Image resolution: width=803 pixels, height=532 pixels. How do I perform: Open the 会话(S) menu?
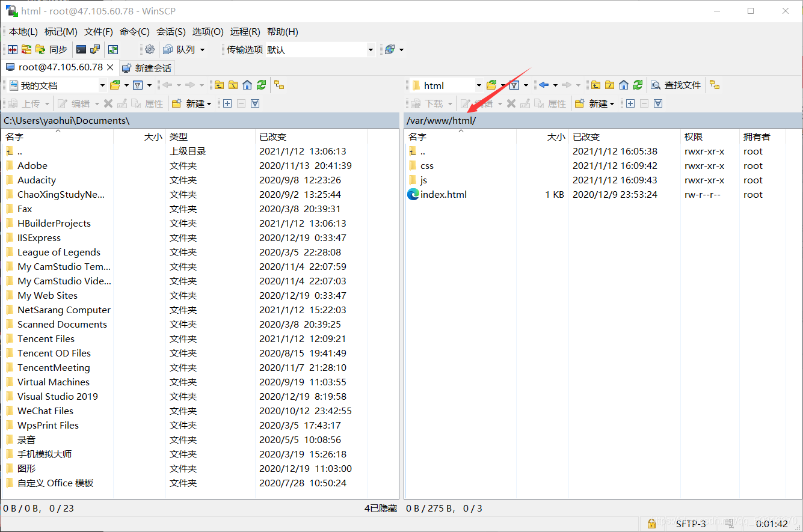(x=171, y=32)
